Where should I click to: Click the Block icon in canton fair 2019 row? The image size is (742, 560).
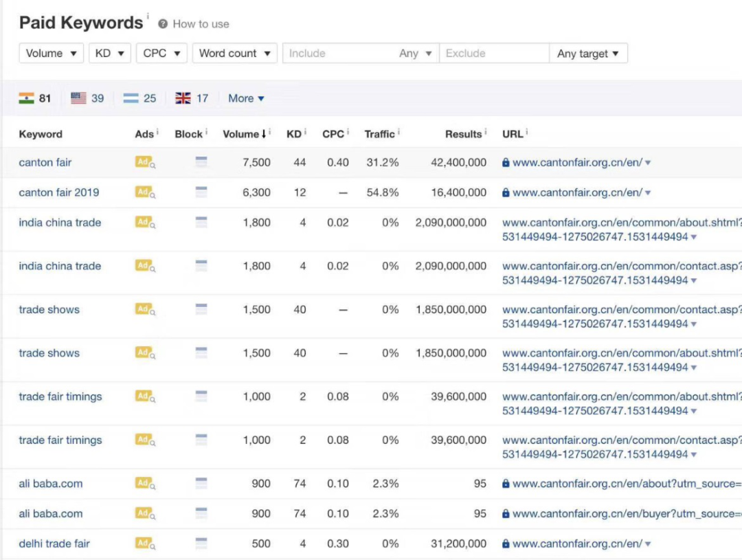click(x=201, y=192)
